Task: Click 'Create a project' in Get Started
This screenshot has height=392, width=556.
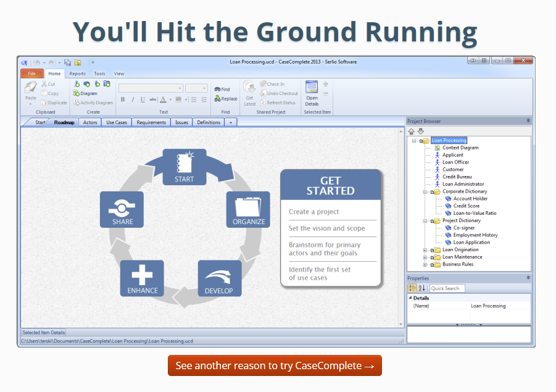Action: click(313, 212)
